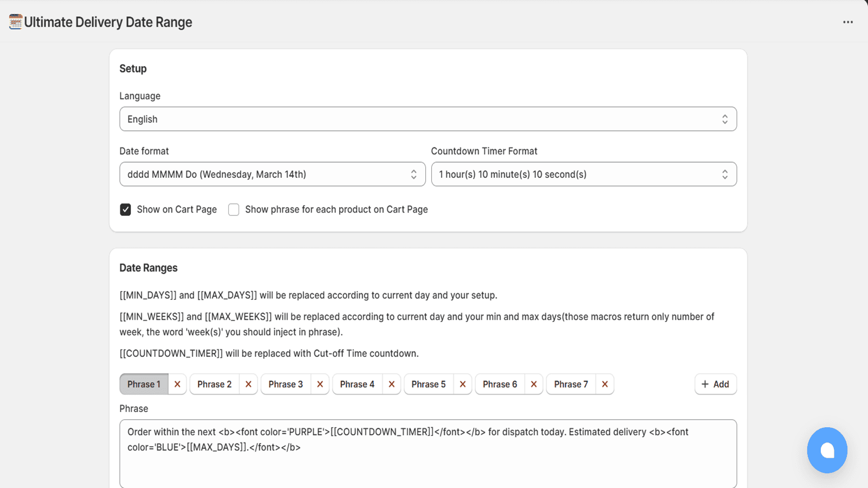
Task: Enable Show phrase for each product checkbox
Action: 234,210
